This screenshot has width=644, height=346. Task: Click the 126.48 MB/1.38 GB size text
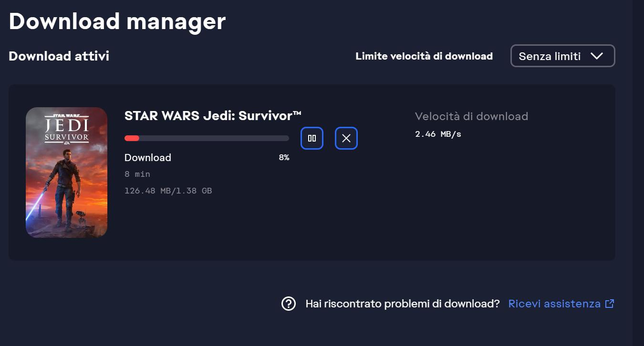click(x=168, y=191)
